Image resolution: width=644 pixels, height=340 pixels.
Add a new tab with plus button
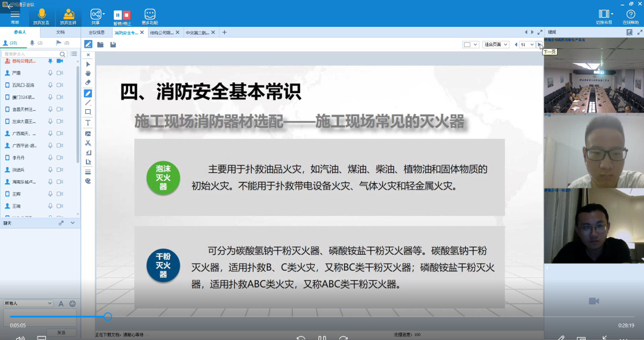click(x=224, y=32)
